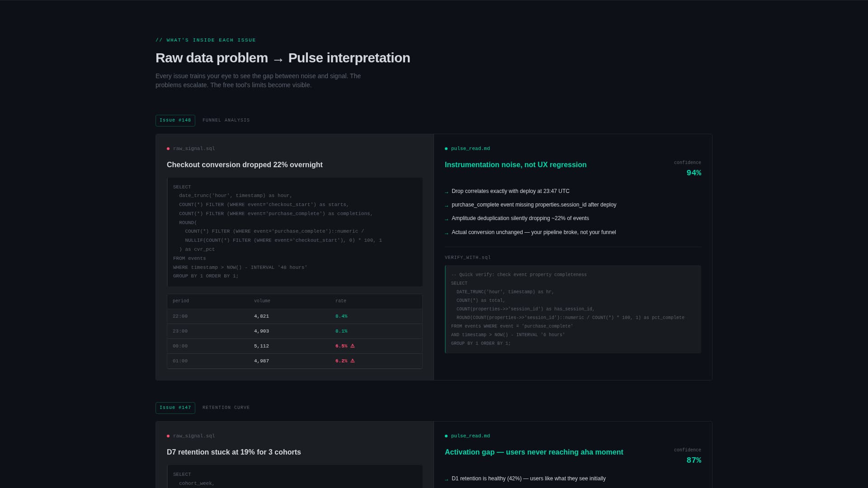
Task: Click '// WHAT'S INSIDE EACH ISSUE' label
Action: [206, 40]
